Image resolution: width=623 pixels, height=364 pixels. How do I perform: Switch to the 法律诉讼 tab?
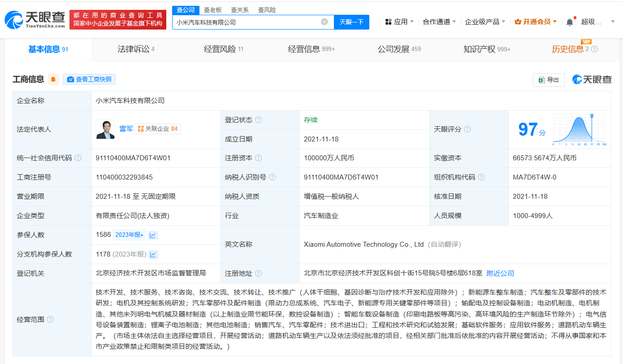coord(136,49)
